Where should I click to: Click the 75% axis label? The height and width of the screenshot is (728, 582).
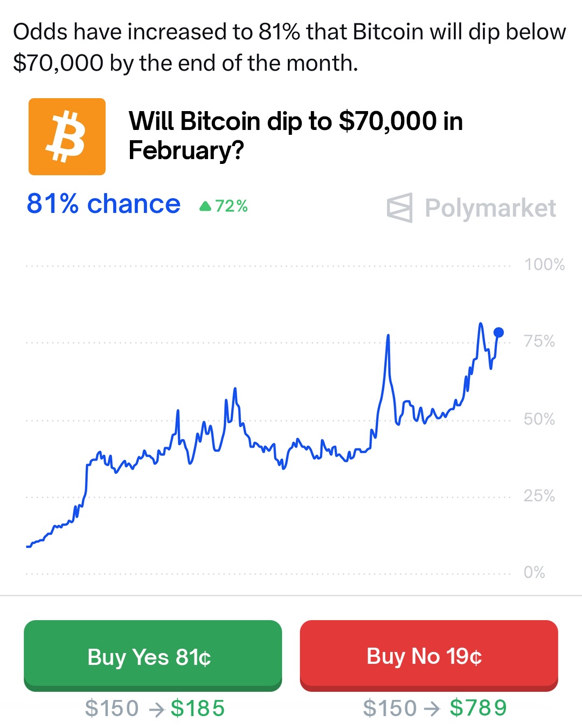[x=539, y=341]
